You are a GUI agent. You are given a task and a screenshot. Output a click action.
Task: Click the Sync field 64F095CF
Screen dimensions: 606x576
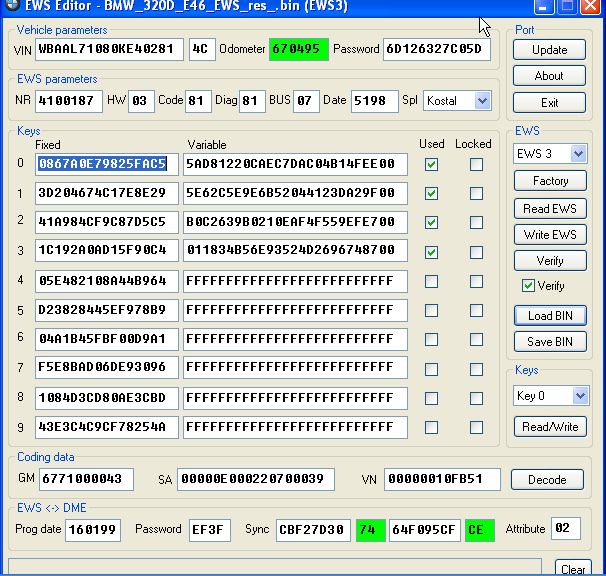[x=425, y=530]
